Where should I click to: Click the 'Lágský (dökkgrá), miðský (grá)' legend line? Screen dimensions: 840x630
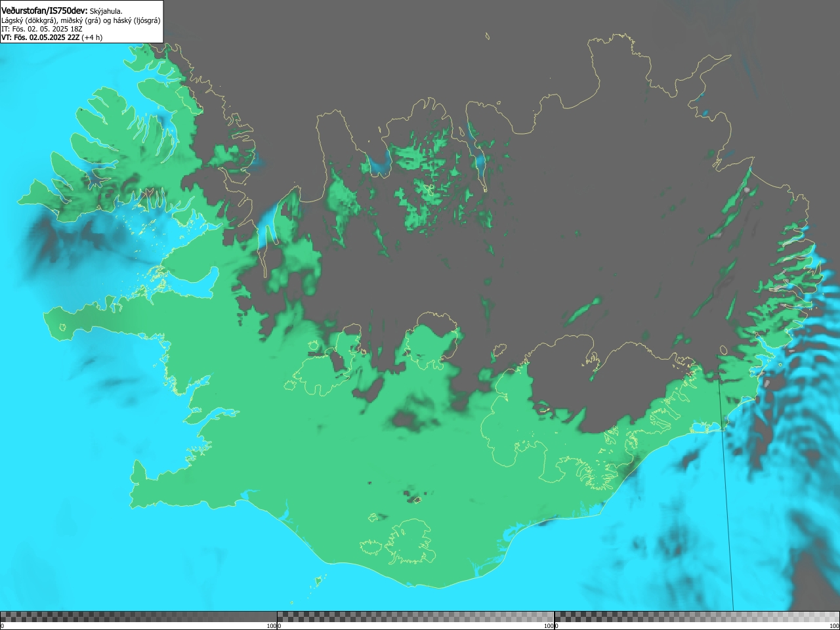[81, 20]
